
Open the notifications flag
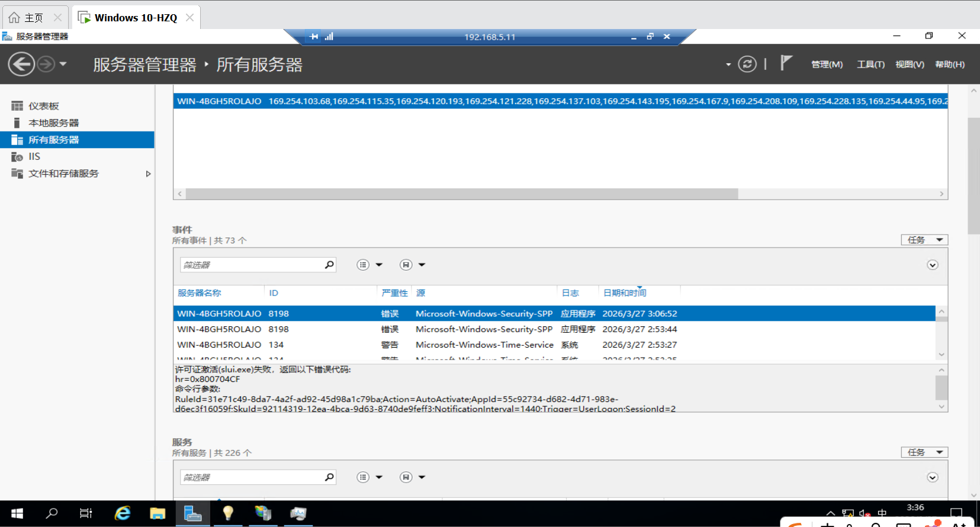[x=786, y=63]
